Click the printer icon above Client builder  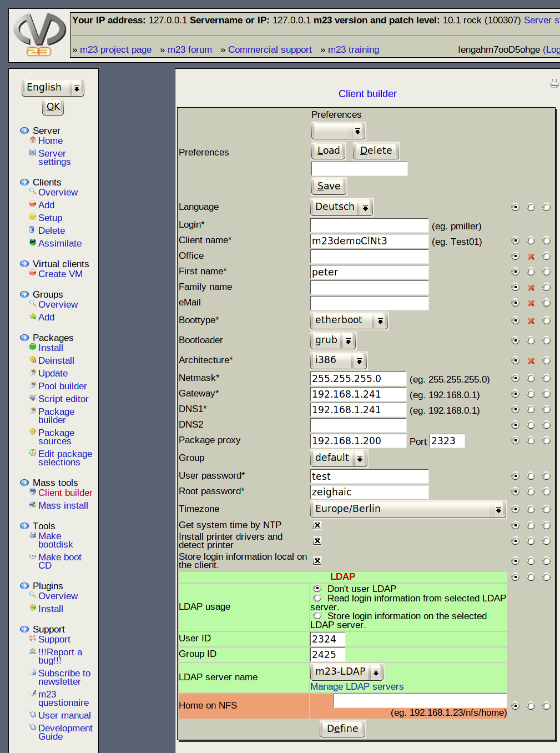554,83
